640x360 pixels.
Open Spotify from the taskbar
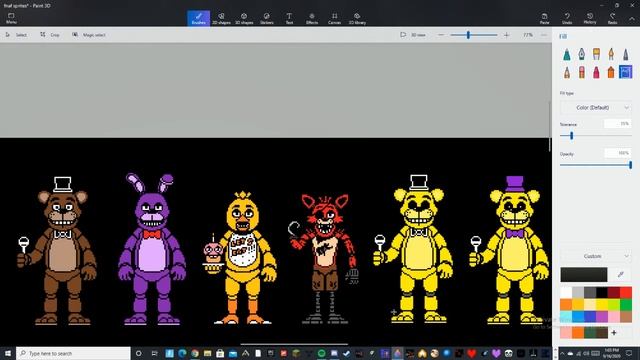coord(322,353)
